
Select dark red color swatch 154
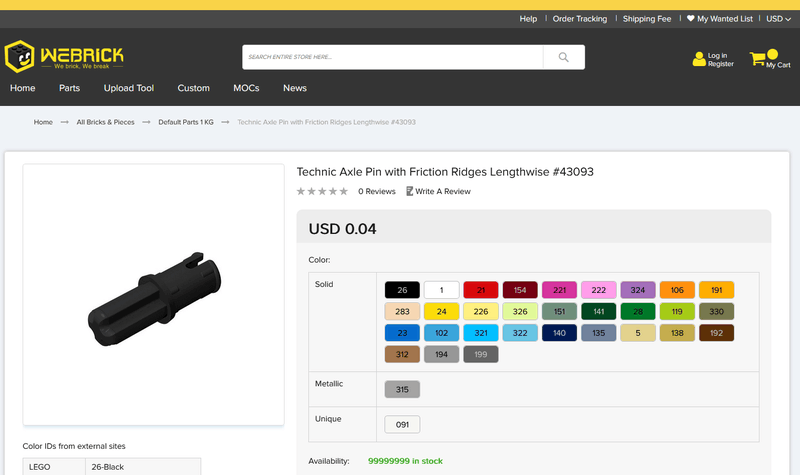tap(520, 290)
